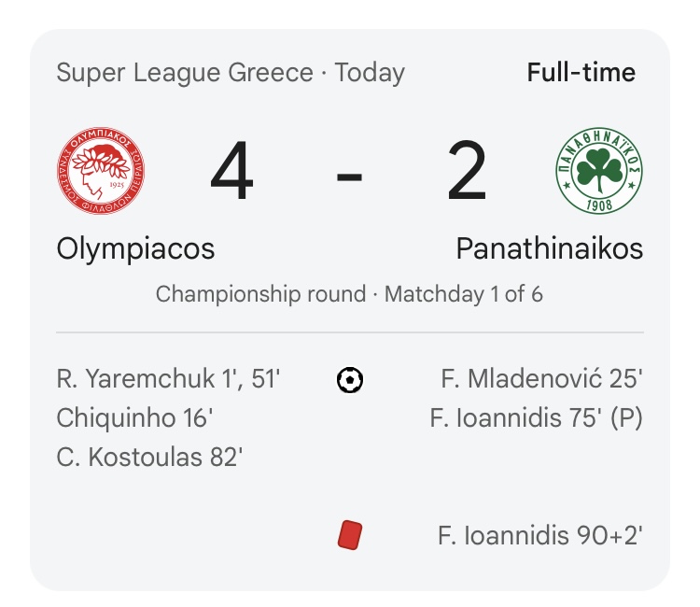Click the Today date label in header

[370, 73]
